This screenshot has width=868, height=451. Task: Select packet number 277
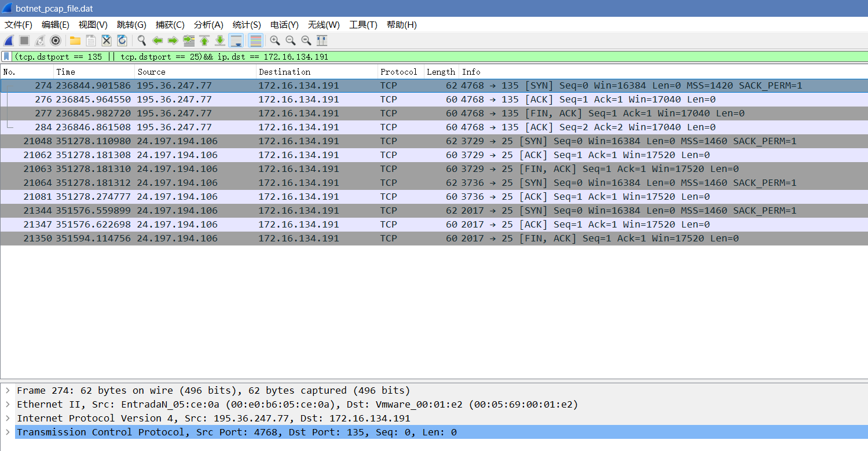434,113
